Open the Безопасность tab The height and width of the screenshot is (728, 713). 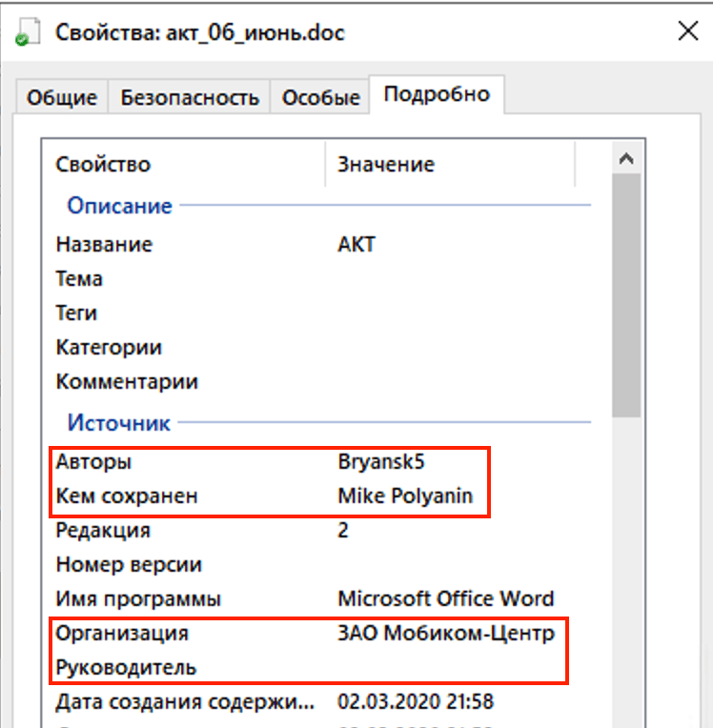tap(190, 97)
